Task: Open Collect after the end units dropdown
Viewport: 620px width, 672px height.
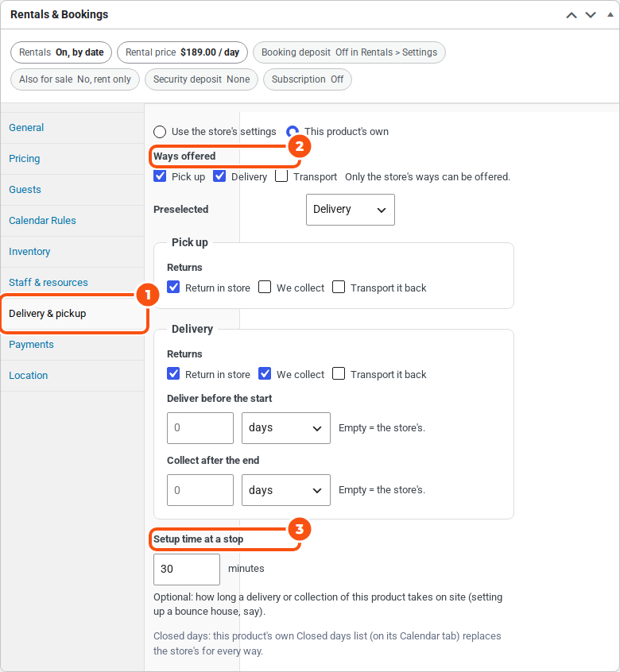Action: (x=286, y=490)
